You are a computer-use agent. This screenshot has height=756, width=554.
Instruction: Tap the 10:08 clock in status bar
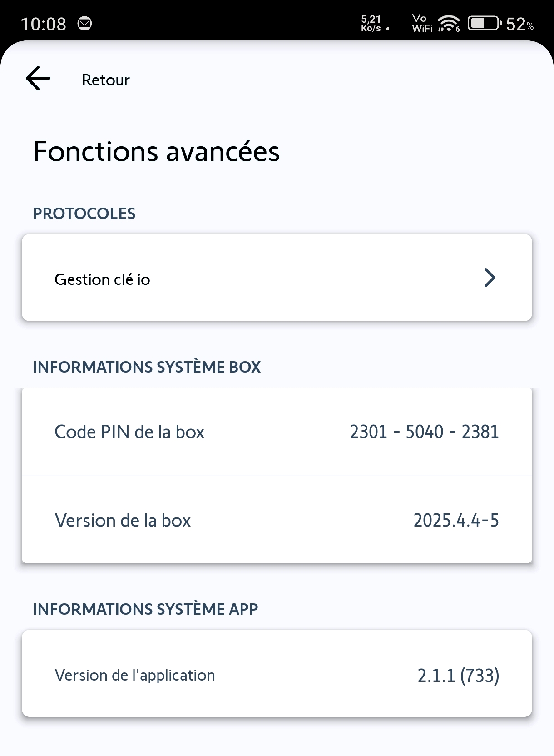43,24
